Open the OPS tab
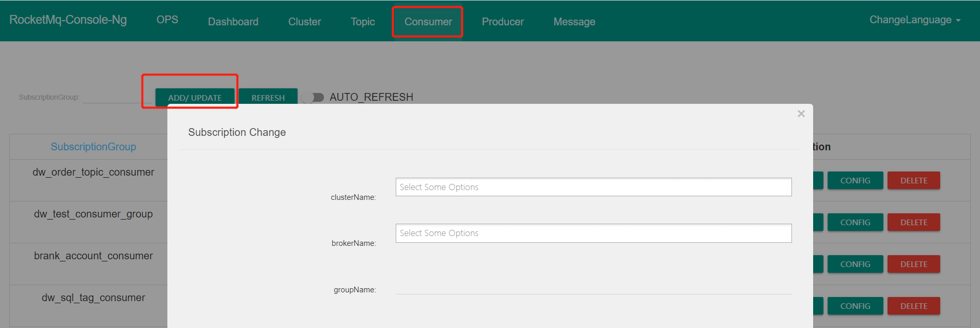Image resolution: width=980 pixels, height=328 pixels. pos(167,20)
